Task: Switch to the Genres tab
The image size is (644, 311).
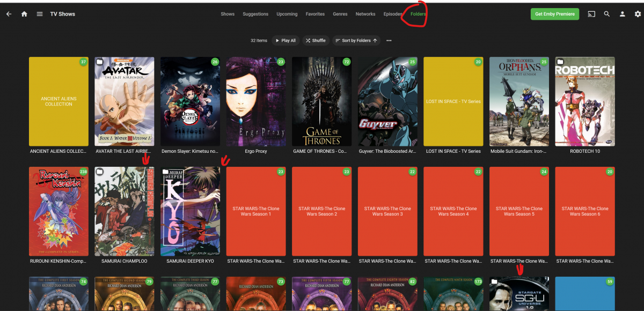Action: click(x=340, y=14)
